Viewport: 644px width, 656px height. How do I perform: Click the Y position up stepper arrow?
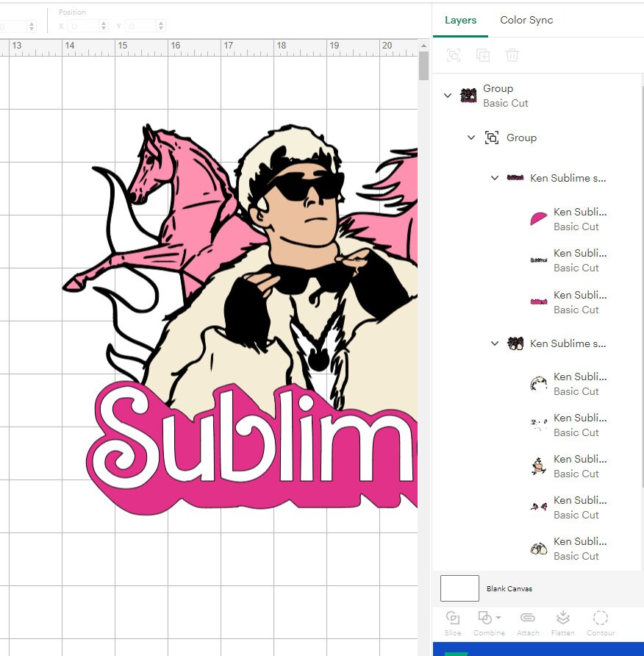pos(161,21)
